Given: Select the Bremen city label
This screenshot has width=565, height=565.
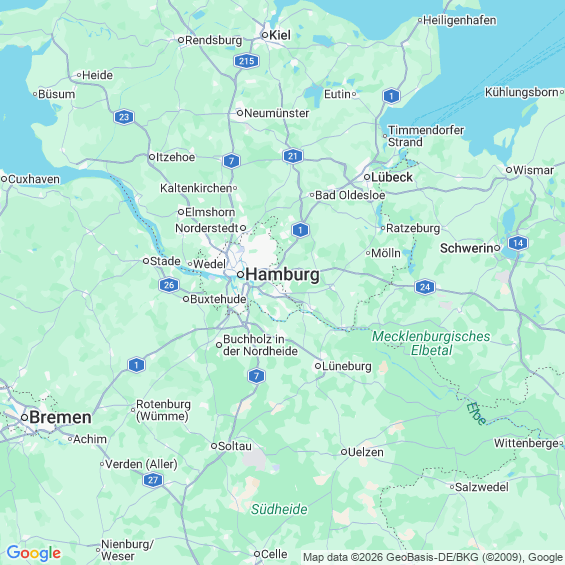Looking at the screenshot, I should click(60, 417).
